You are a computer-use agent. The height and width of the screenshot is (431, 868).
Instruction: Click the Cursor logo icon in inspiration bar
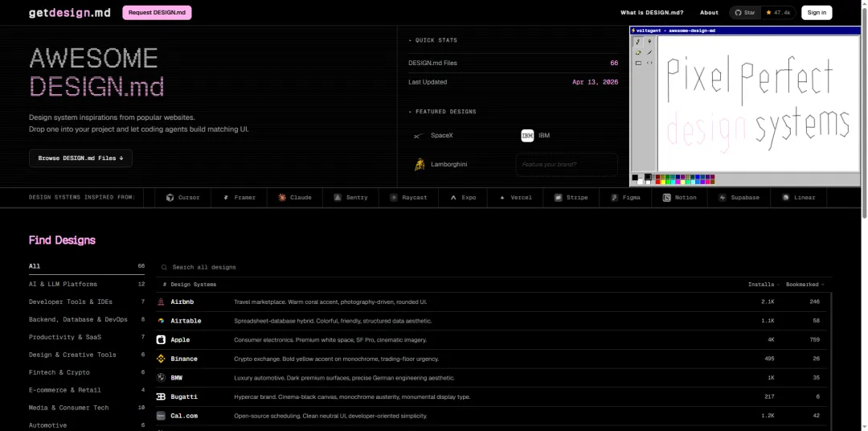170,197
